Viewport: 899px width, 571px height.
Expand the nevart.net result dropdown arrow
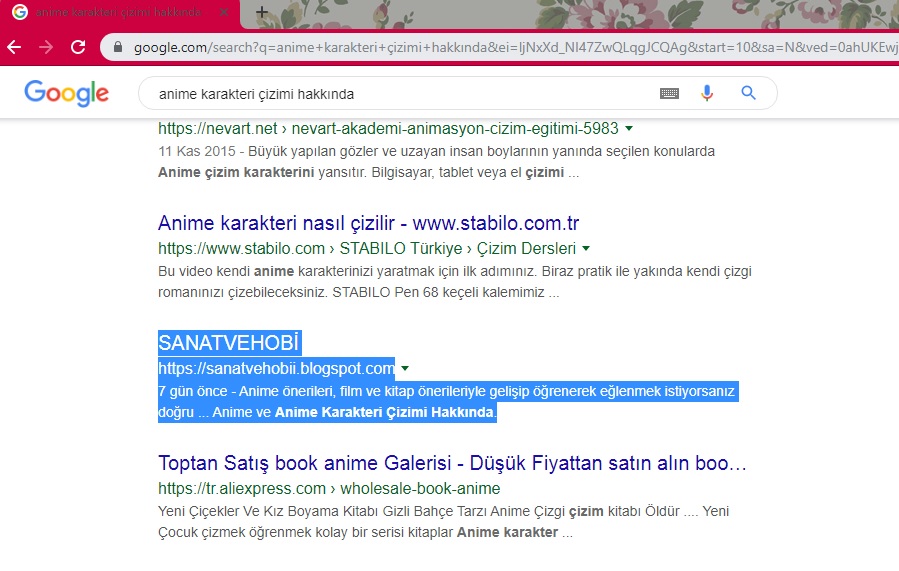[x=629, y=128]
